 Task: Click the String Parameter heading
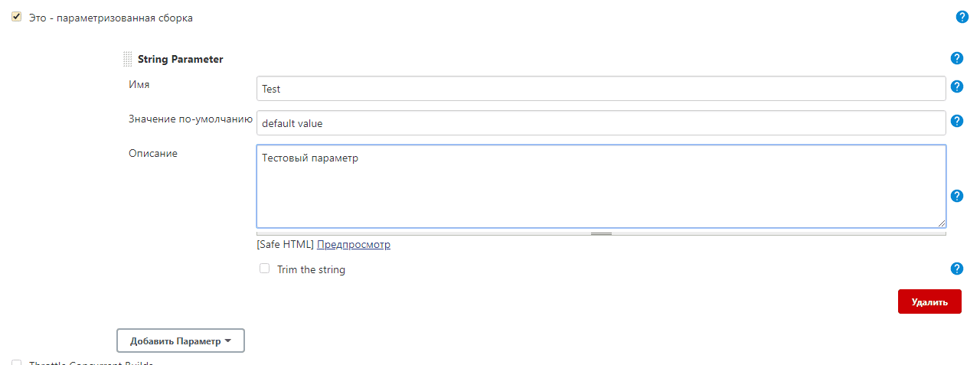(x=181, y=59)
